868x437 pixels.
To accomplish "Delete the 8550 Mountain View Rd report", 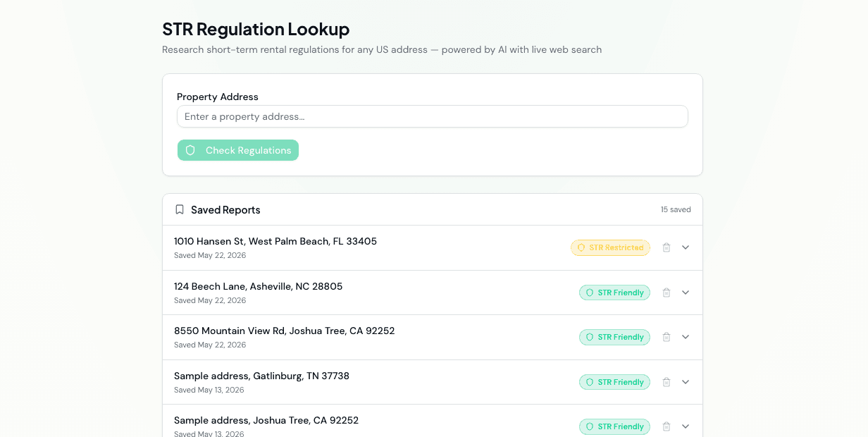I will (x=666, y=337).
